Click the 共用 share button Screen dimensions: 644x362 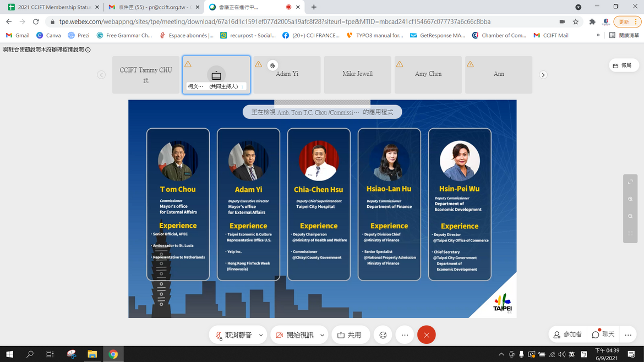pos(350,335)
